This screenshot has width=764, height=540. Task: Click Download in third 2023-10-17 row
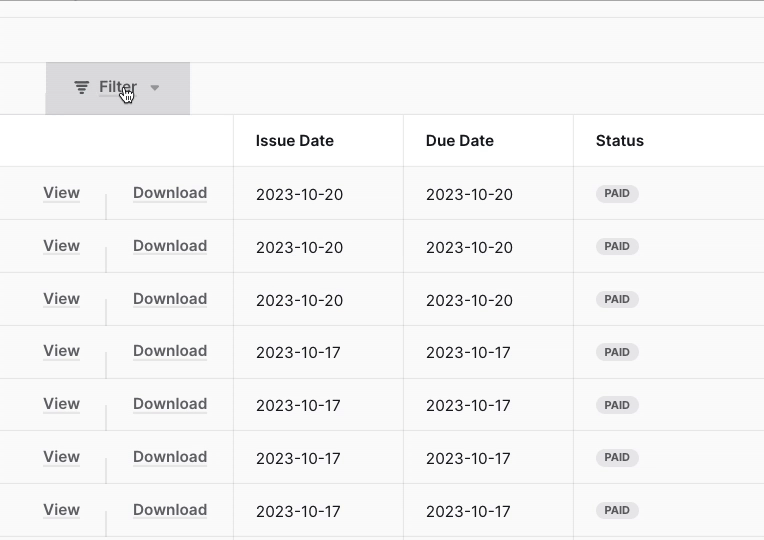(170, 457)
